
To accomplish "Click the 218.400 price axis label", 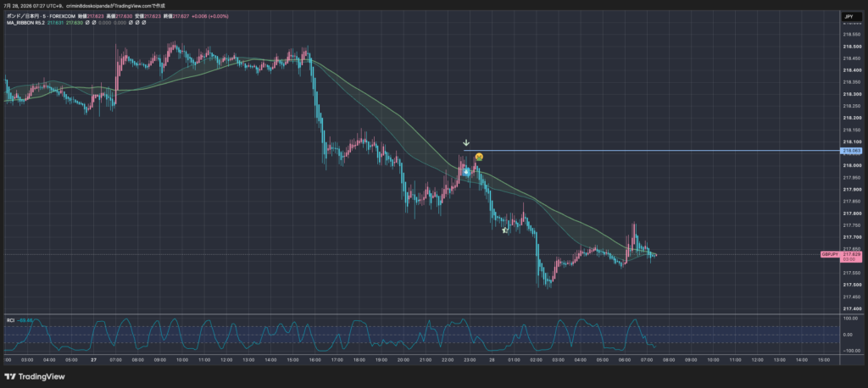I will (852, 70).
